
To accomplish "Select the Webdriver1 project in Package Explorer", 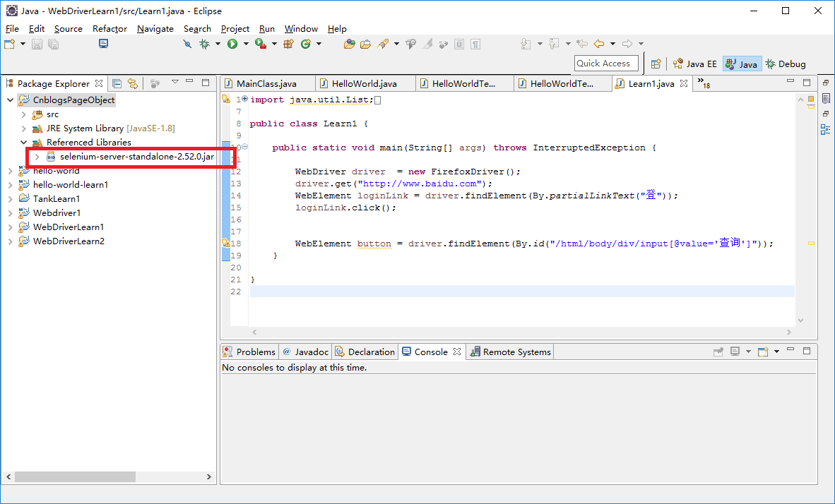I will 57,213.
